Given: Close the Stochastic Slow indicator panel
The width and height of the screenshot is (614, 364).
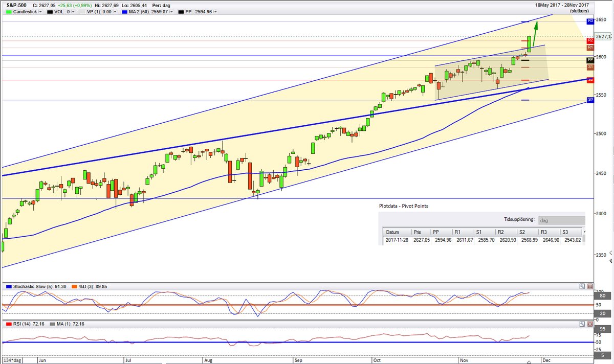Looking at the screenshot, I should tap(590, 286).
